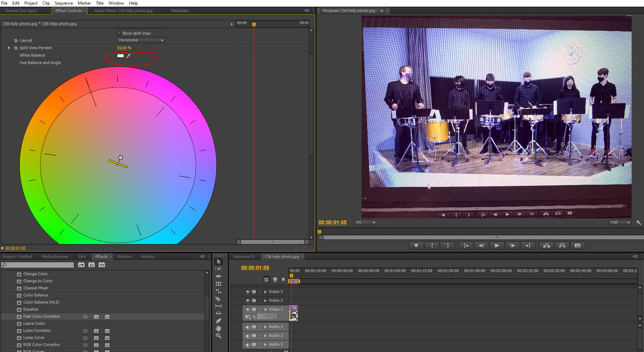Click the Extract button icon
The image size is (644, 352).
pos(562,246)
